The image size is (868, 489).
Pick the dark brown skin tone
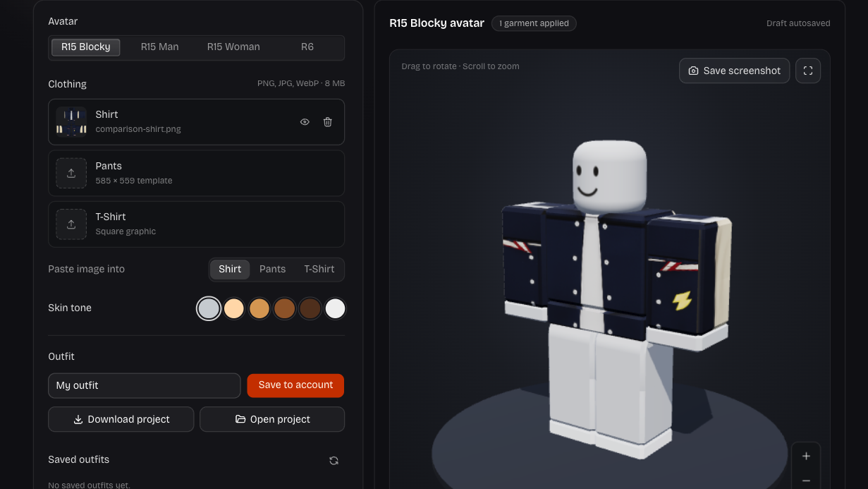[310, 308]
